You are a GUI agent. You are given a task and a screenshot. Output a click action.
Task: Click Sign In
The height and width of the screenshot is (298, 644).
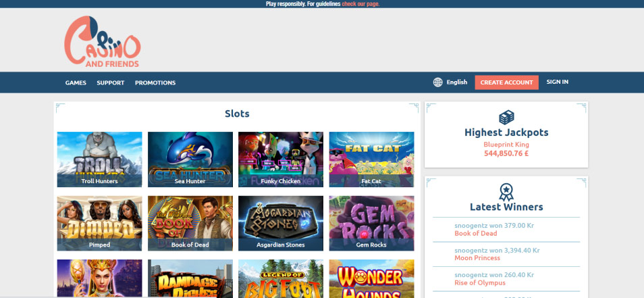coord(558,82)
